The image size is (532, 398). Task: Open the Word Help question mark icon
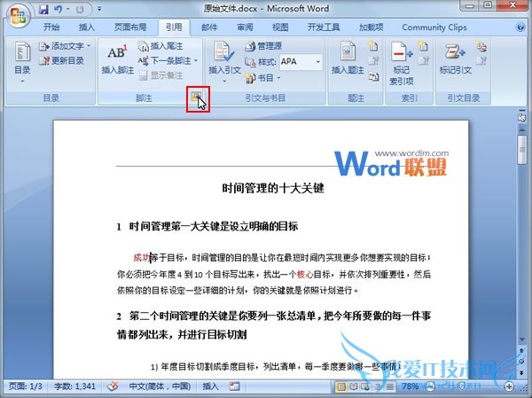(520, 27)
